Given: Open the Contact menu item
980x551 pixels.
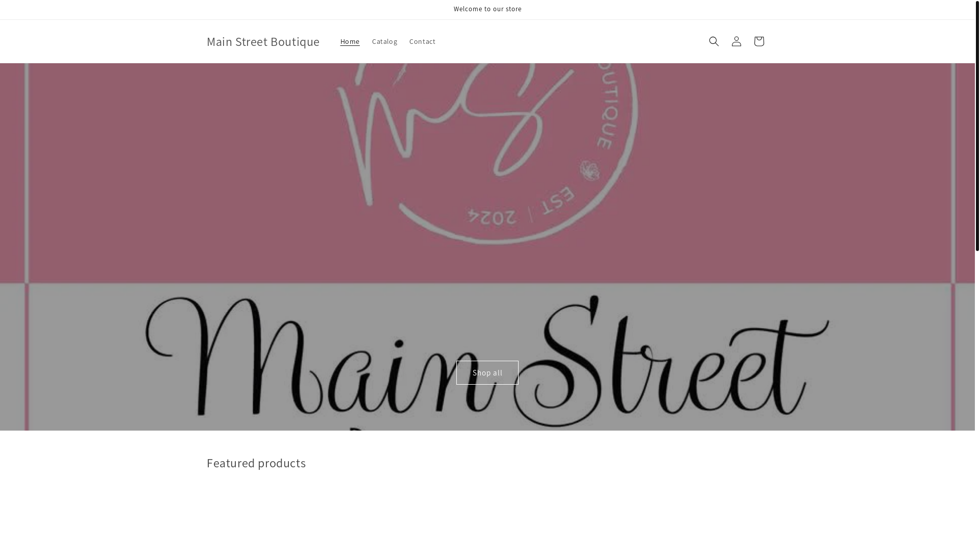Looking at the screenshot, I should tap(422, 41).
